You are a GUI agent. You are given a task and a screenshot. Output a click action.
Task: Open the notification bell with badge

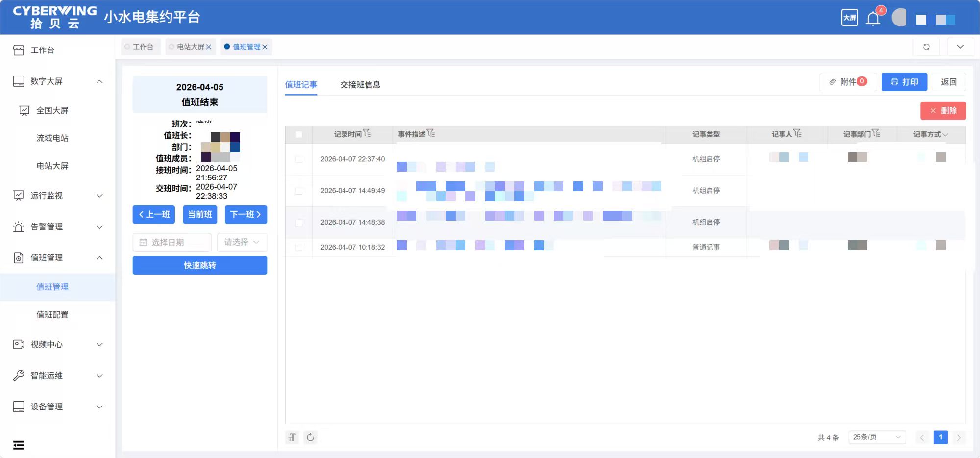873,19
